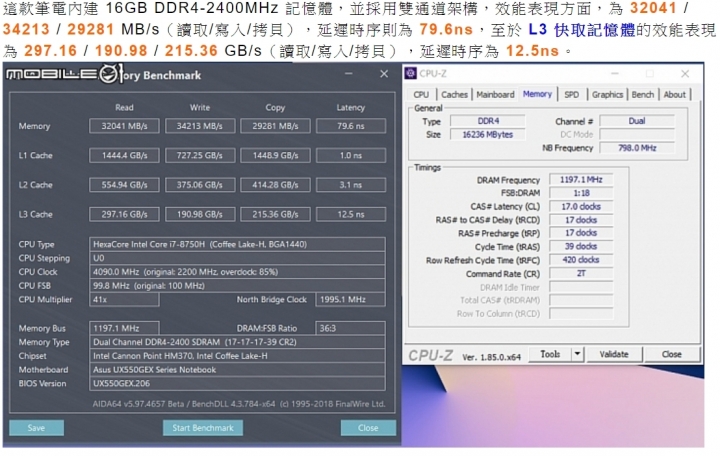720x456 pixels.
Task: Click the Start Benchmark button
Action: pyautogui.click(x=202, y=428)
